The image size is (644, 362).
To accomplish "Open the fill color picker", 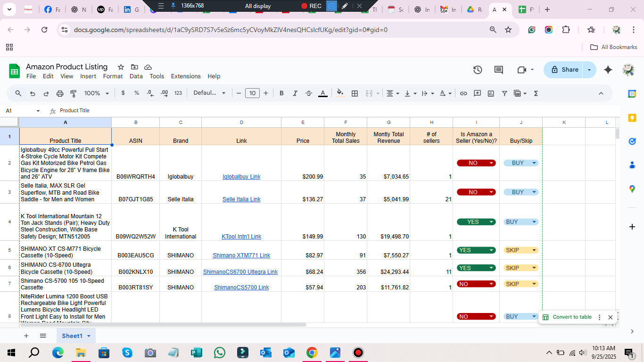I will pos(340,93).
